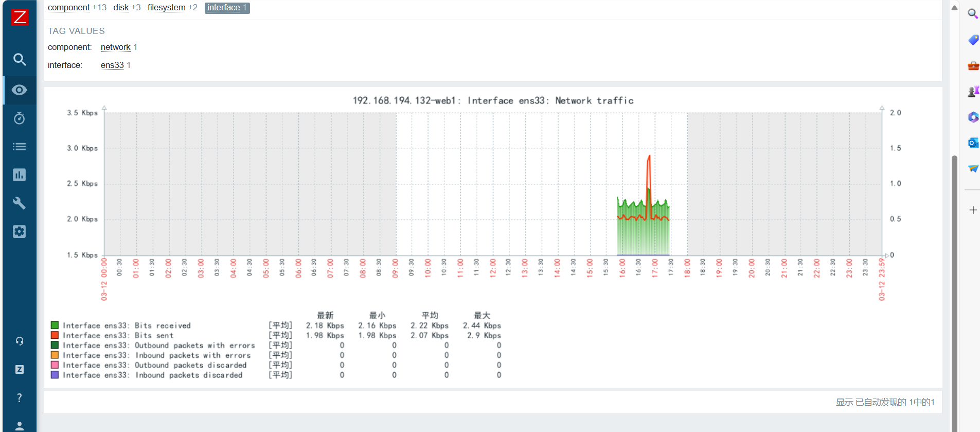Viewport: 980px width, 432px height.
Task: Open the sidebar search magnifier icon
Action: (x=20, y=59)
